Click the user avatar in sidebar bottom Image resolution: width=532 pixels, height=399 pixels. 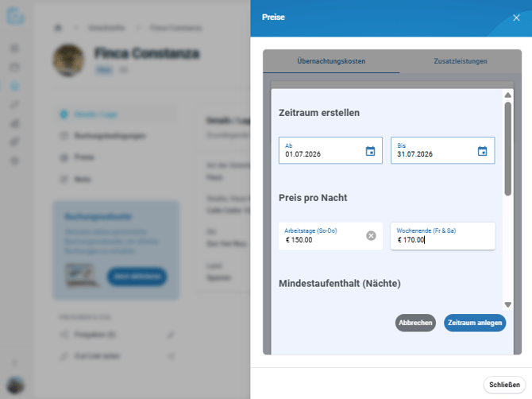pyautogui.click(x=15, y=385)
